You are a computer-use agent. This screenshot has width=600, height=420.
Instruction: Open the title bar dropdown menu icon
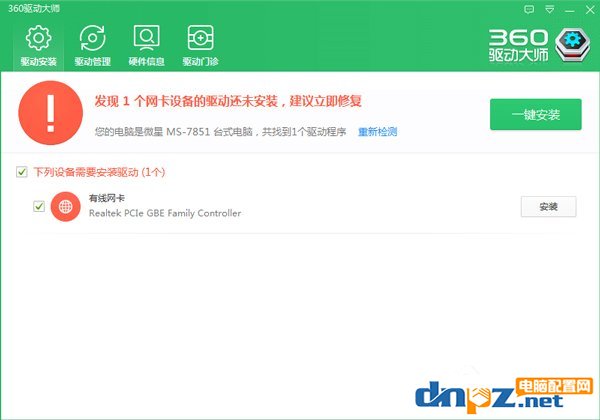coord(549,10)
